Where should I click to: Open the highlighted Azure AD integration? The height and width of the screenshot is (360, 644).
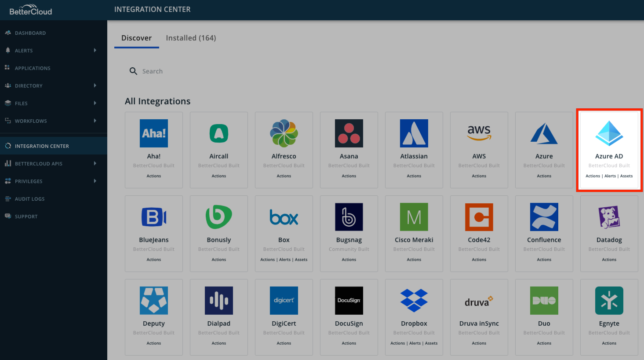(609, 150)
